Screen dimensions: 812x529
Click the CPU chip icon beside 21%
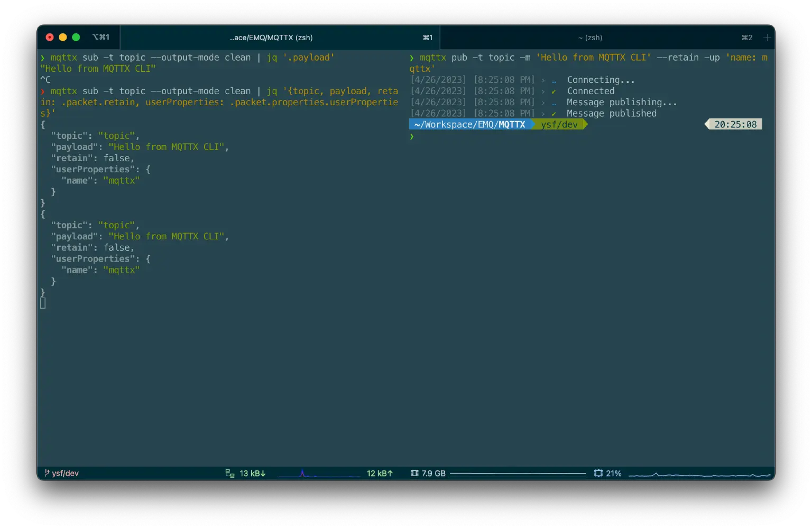point(598,473)
